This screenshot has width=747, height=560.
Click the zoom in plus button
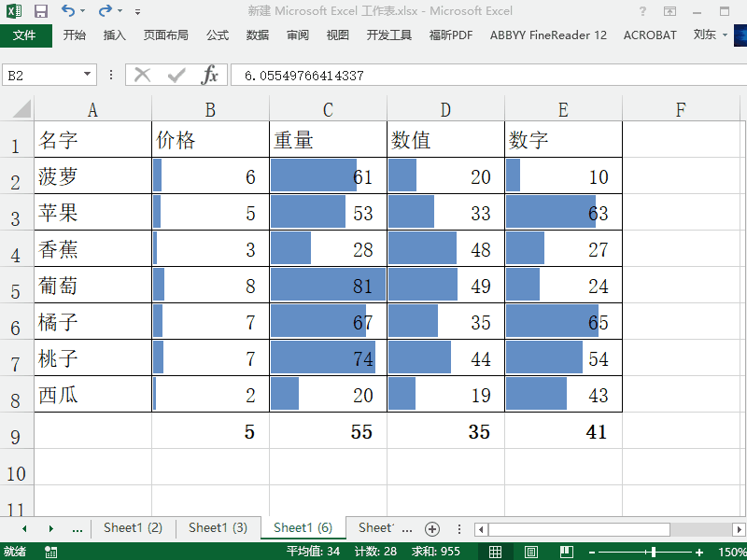(x=699, y=553)
